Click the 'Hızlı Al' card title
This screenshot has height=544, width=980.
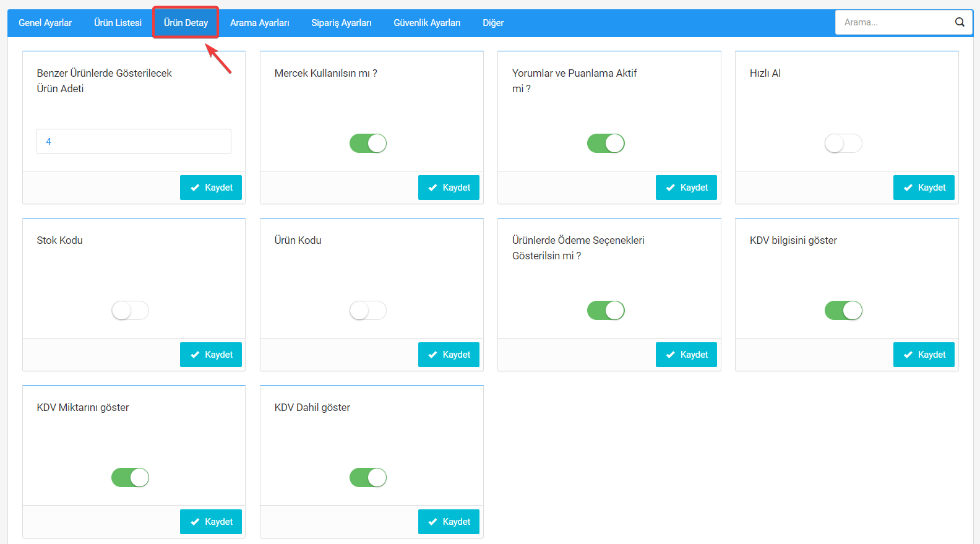765,73
